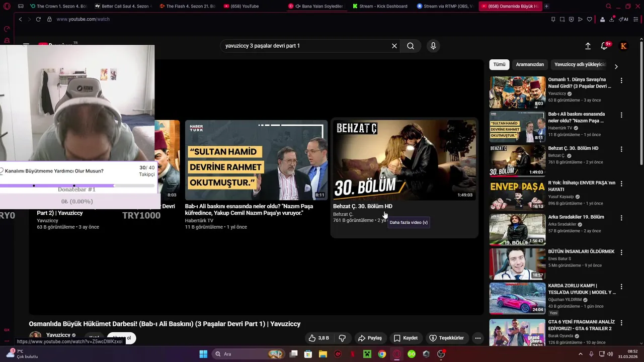Viewport: 644px width, 362px height.
Task: Select the Tümü filter chip
Action: 499,64
